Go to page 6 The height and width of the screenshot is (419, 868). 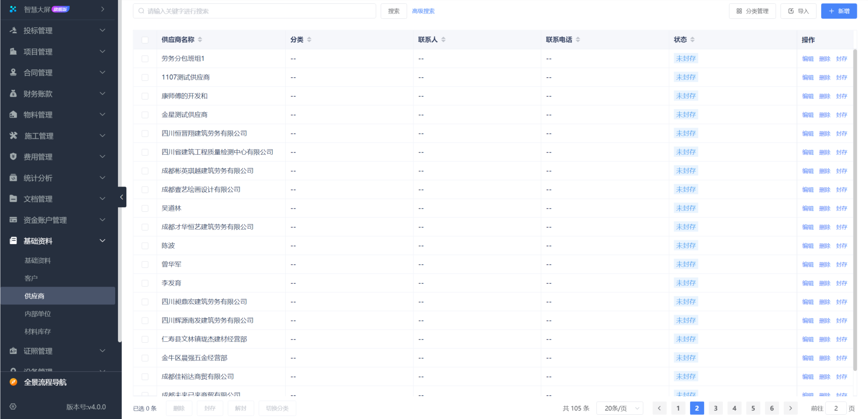(x=772, y=408)
